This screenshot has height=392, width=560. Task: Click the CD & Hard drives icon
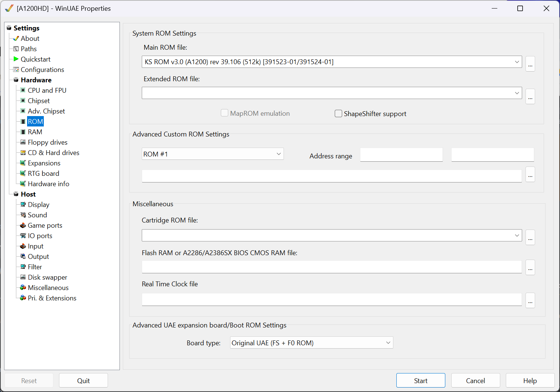pos(23,152)
